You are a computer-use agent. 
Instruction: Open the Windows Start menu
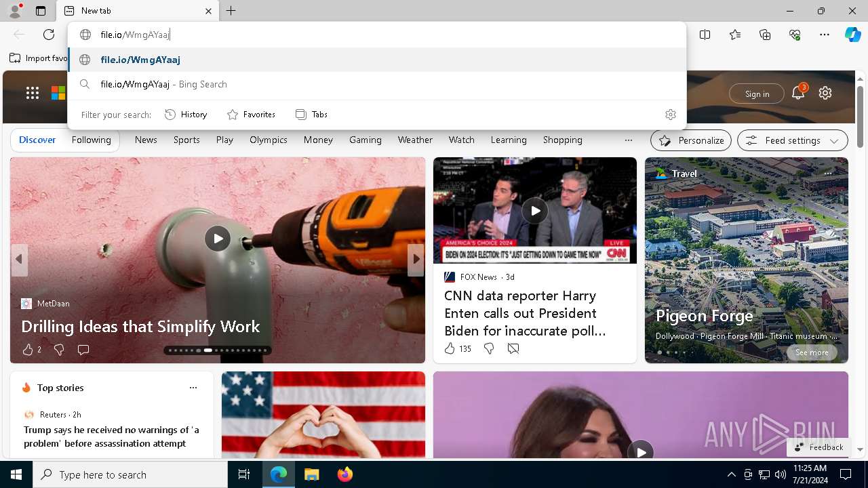pos(16,474)
